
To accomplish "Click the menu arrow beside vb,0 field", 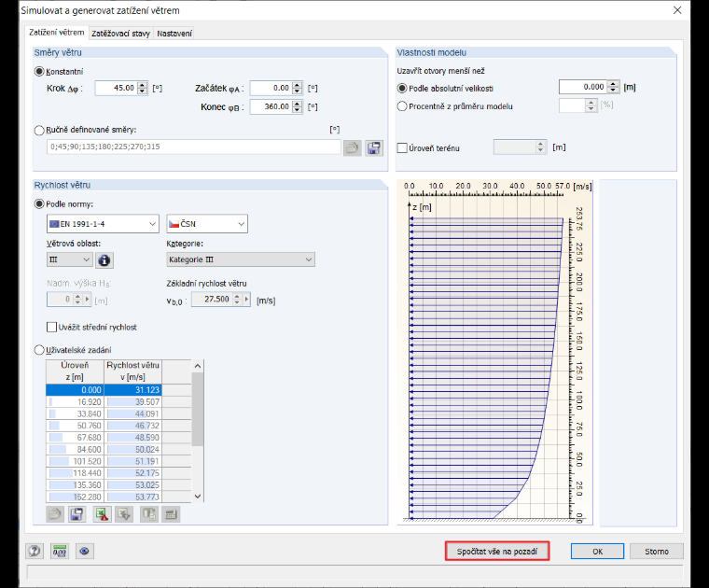I will tap(246, 299).
